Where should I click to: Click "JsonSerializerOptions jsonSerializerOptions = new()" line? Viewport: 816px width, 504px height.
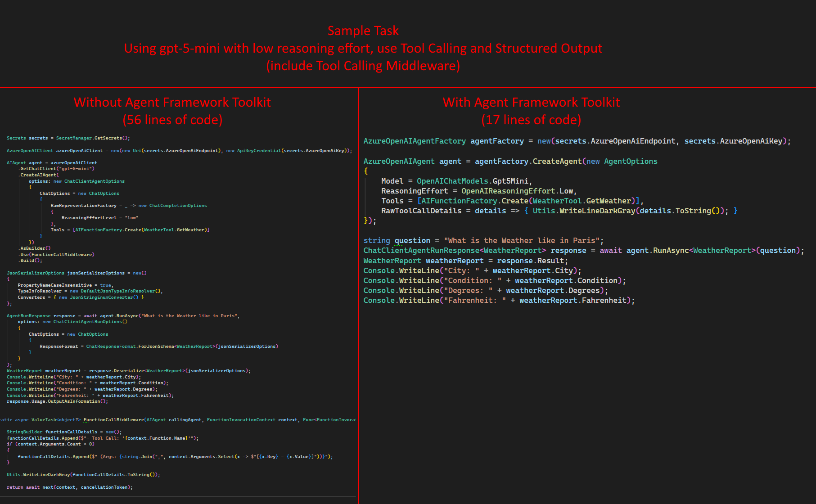(77, 273)
